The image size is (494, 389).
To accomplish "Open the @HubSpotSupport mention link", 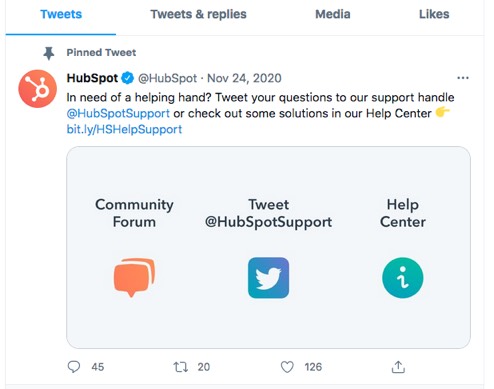I will coord(118,113).
